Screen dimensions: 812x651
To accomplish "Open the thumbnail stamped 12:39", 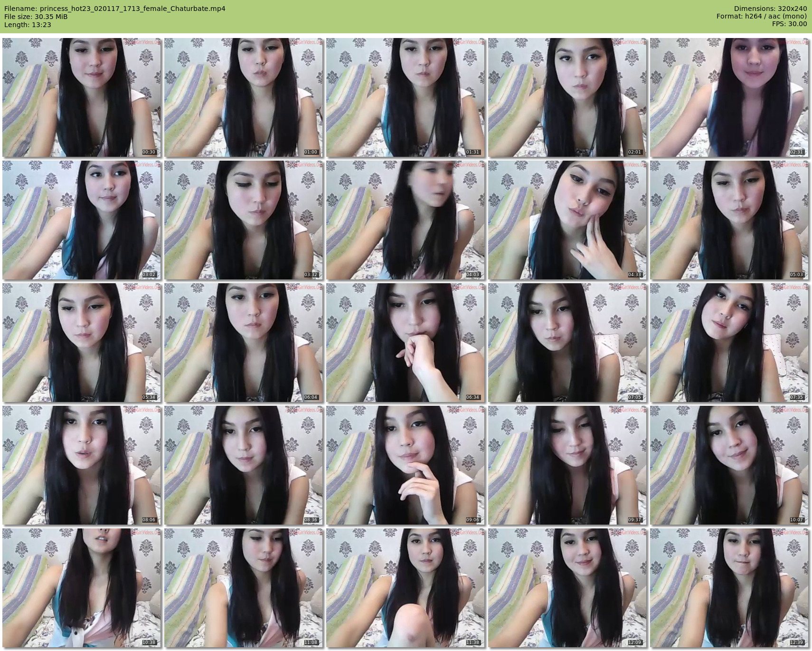I will (x=729, y=588).
